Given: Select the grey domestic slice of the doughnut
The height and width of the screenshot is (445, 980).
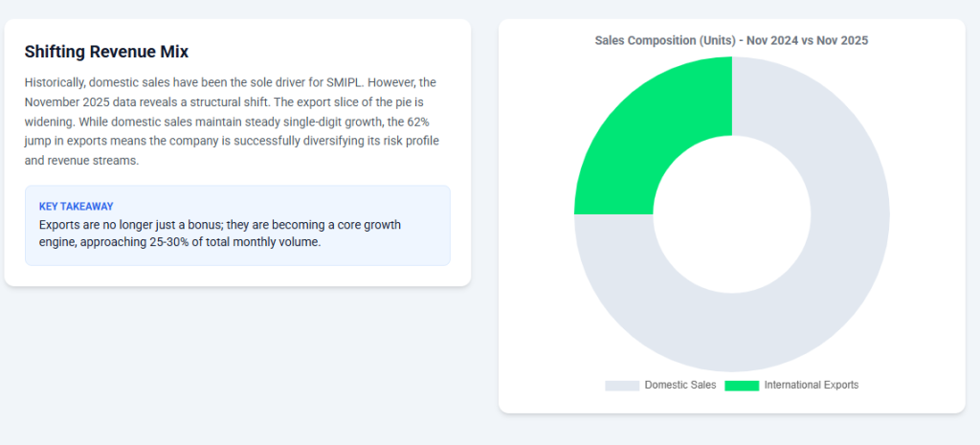Looking at the screenshot, I should point(813,287).
